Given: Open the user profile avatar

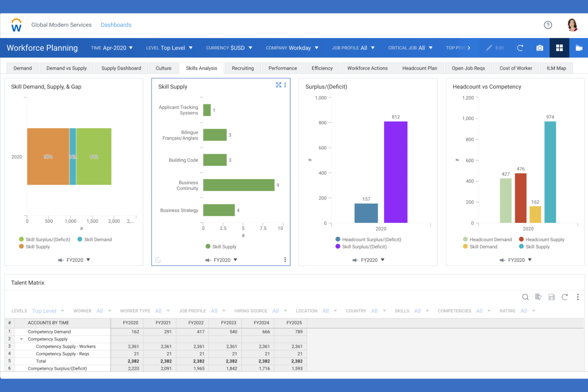Looking at the screenshot, I should pyautogui.click(x=572, y=25).
